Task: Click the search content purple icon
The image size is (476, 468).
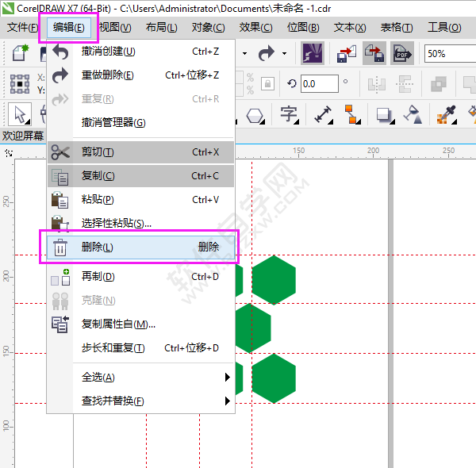Action: [313, 53]
